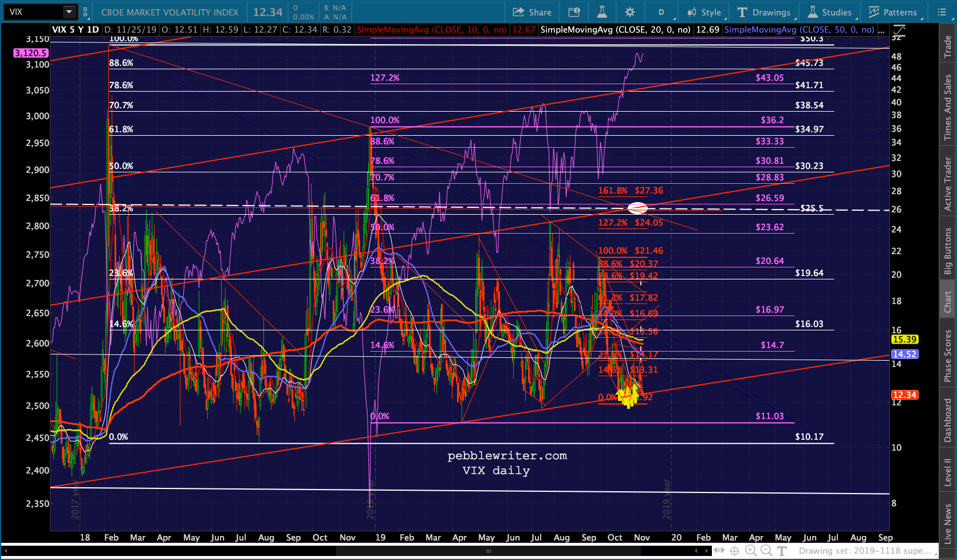957x560 pixels.
Task: Click the scroll left arrow in time scrollbar
Action: (697, 551)
